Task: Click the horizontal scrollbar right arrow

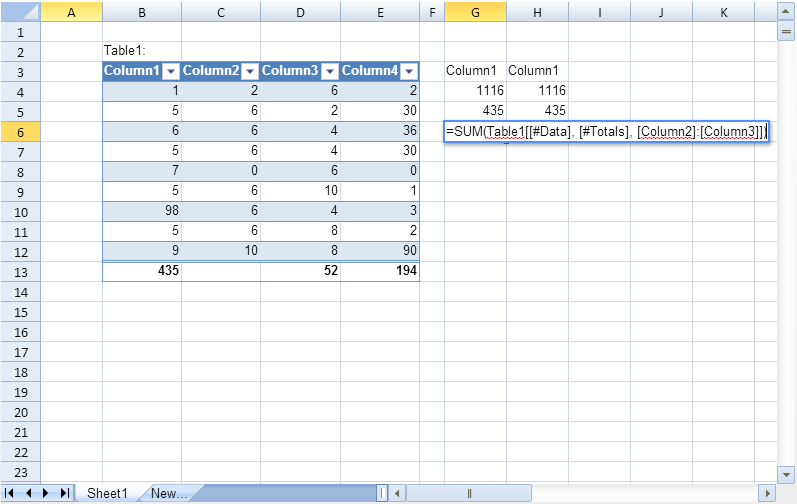Action: 767,493
